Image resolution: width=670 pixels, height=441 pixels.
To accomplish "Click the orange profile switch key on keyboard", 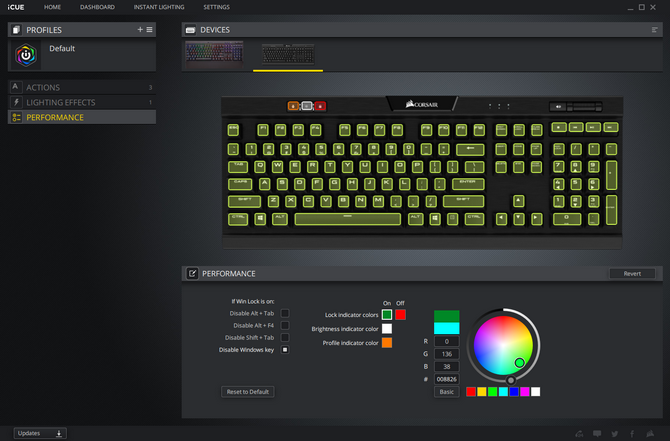I will 293,106.
